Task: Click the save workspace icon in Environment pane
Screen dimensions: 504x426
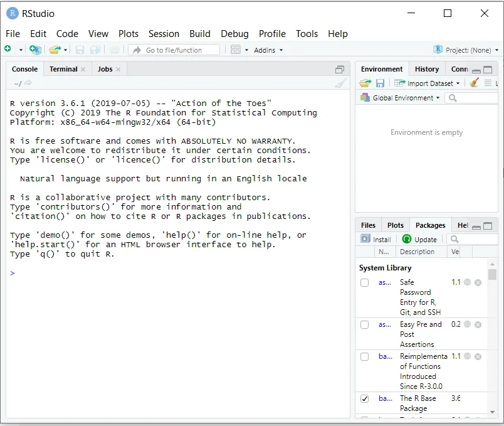Action: click(x=380, y=83)
